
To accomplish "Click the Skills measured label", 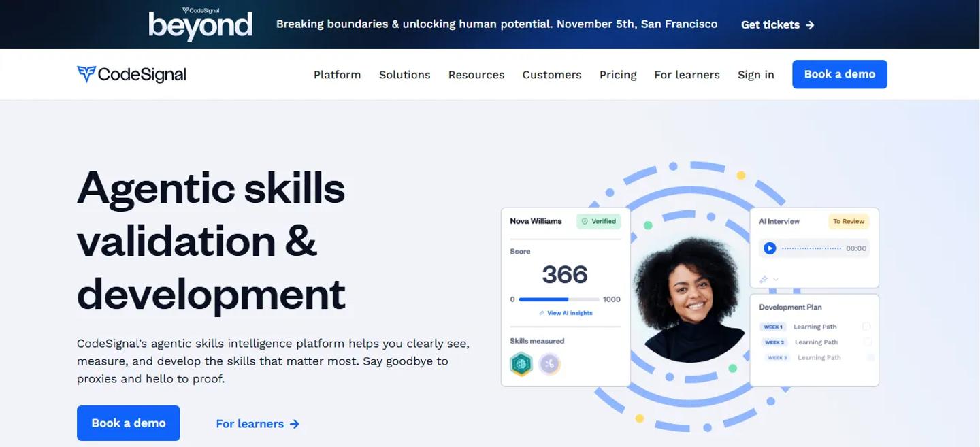I will click(537, 341).
